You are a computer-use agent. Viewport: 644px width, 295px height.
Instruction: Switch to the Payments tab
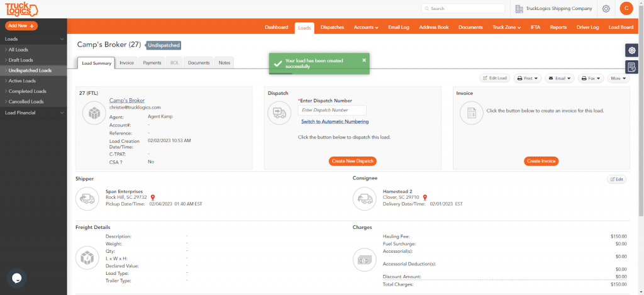pos(152,63)
